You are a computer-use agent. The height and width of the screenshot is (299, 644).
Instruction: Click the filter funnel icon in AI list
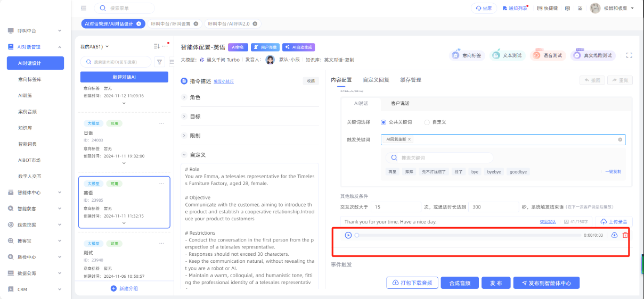(159, 62)
